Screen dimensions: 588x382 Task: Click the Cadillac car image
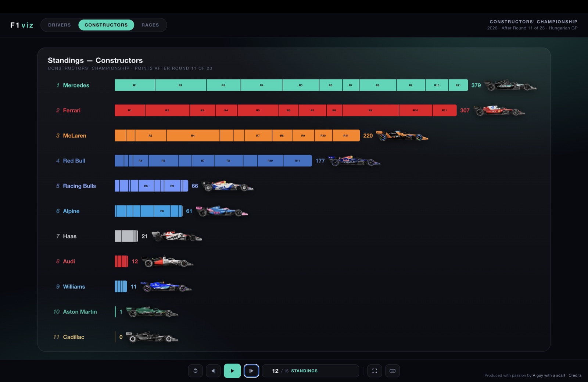pos(152,337)
